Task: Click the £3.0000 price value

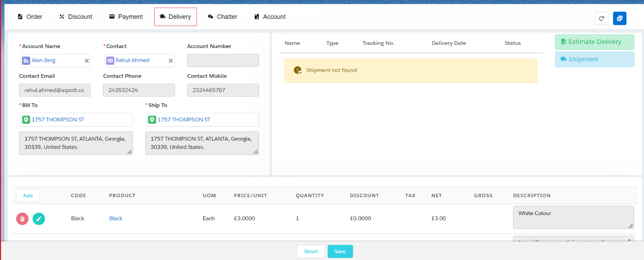Action: pos(245,219)
